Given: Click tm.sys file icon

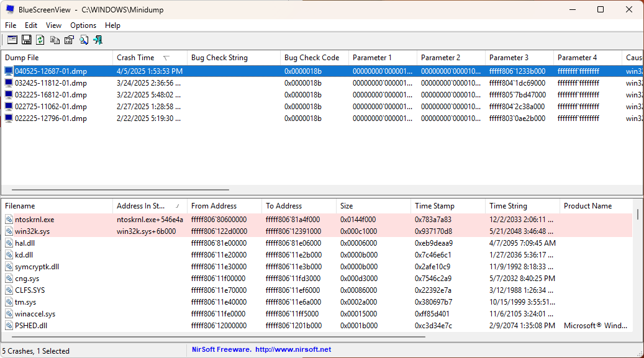Looking at the screenshot, I should (9, 302).
